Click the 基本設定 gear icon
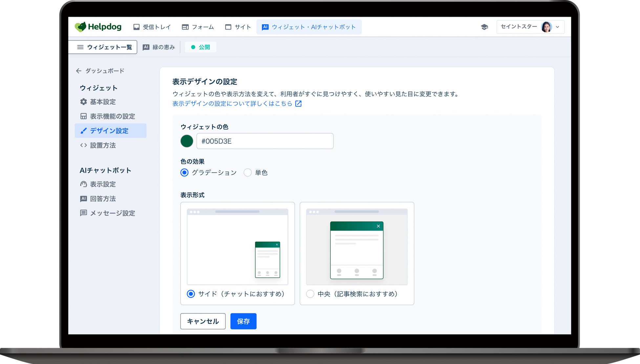This screenshot has width=640, height=364. click(84, 102)
